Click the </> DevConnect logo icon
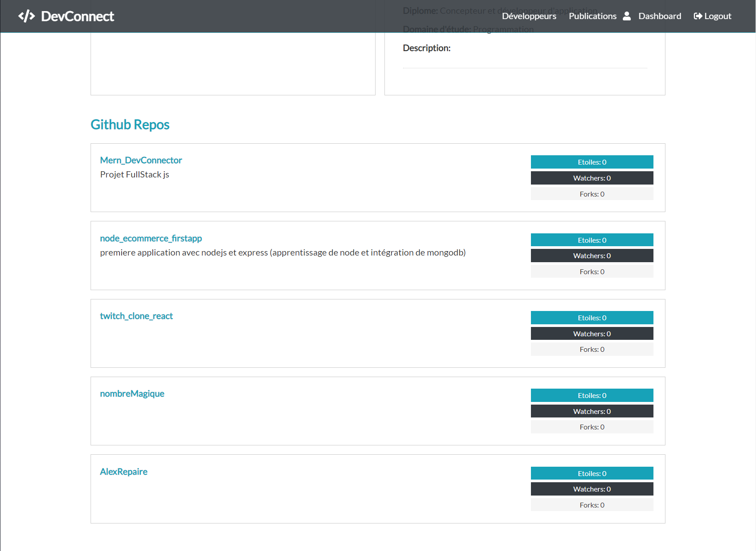Image resolution: width=756 pixels, height=551 pixels. [x=27, y=16]
